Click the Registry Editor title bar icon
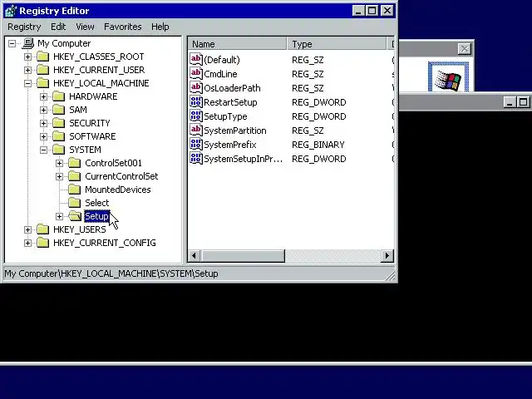 (x=11, y=11)
